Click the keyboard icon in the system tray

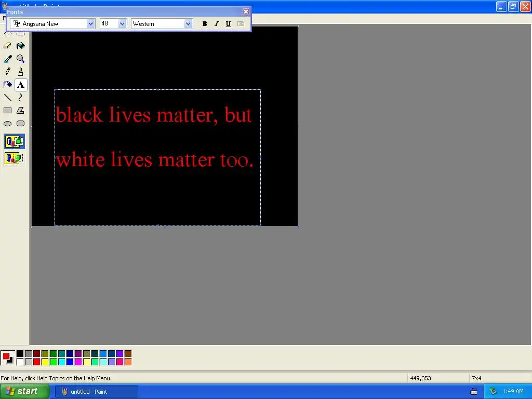tap(474, 392)
